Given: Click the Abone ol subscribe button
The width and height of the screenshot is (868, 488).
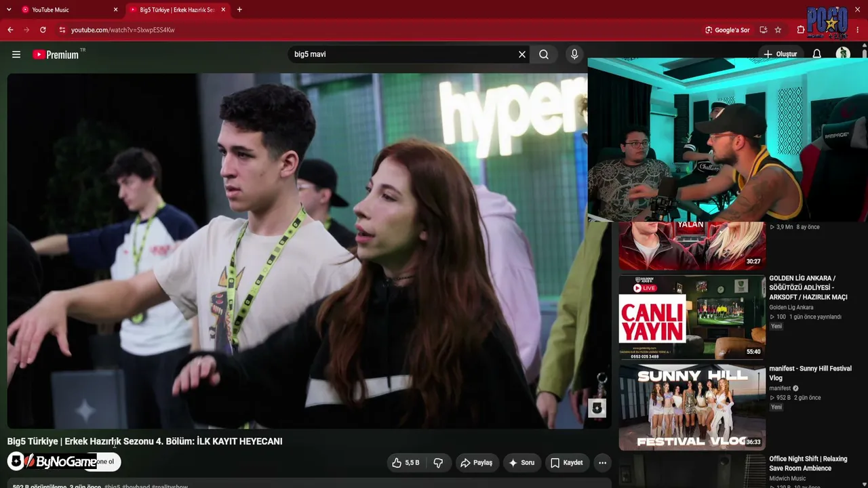Looking at the screenshot, I should (104, 462).
